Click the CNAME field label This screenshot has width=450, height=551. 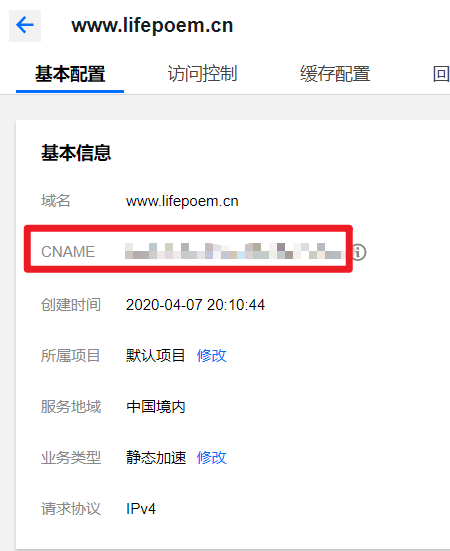click(x=68, y=252)
